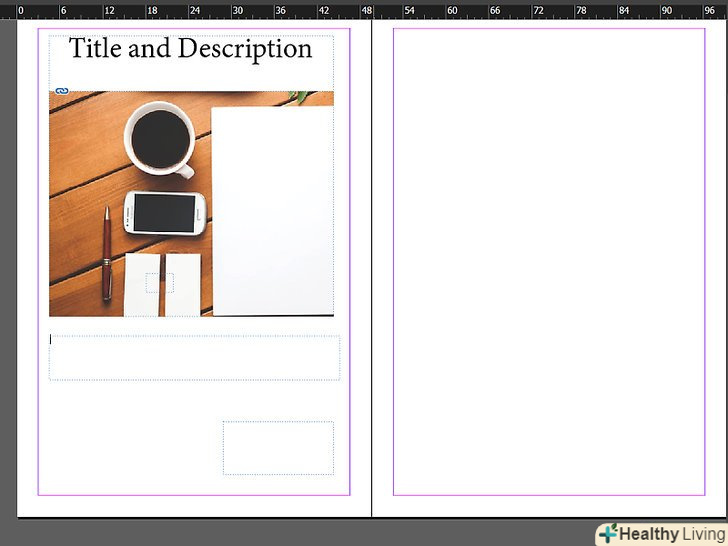This screenshot has width=728, height=546.
Task: Click inside the blank right-hand page
Action: point(548,260)
